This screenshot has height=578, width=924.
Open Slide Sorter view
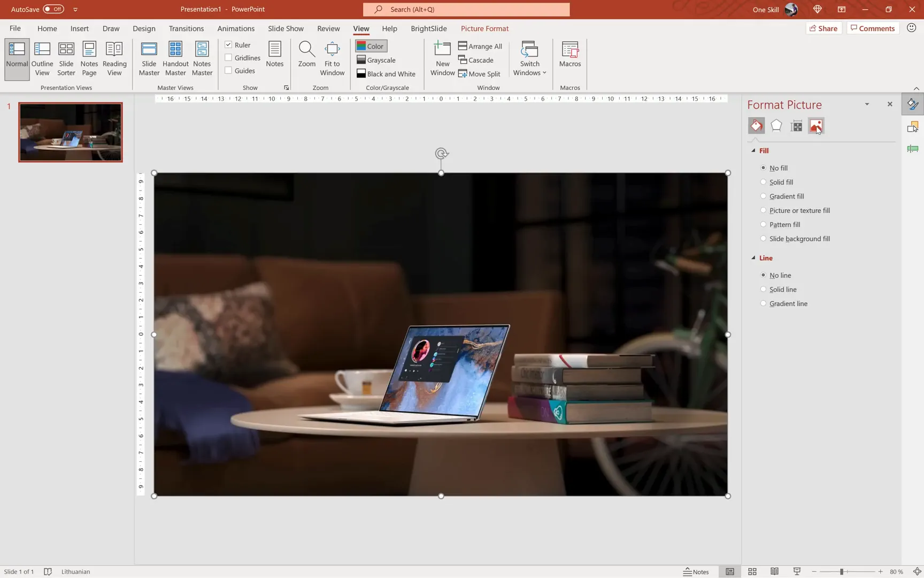coord(66,59)
